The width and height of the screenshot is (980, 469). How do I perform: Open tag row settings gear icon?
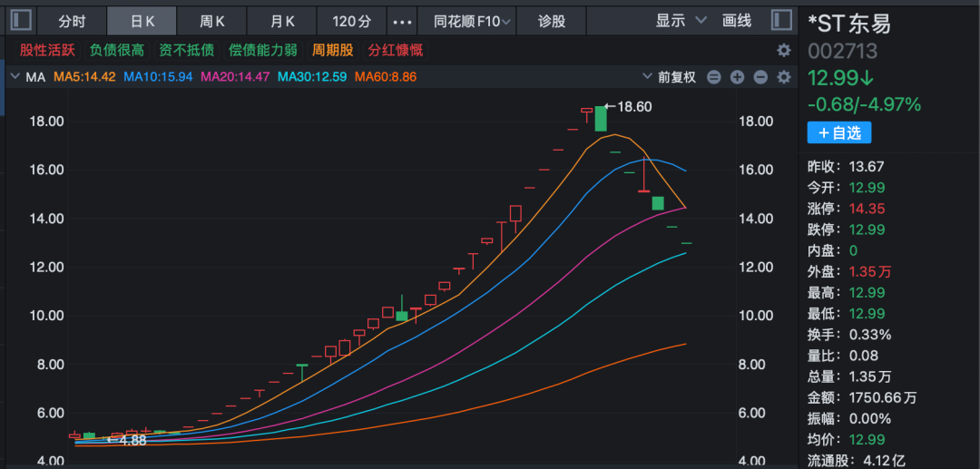tap(784, 51)
